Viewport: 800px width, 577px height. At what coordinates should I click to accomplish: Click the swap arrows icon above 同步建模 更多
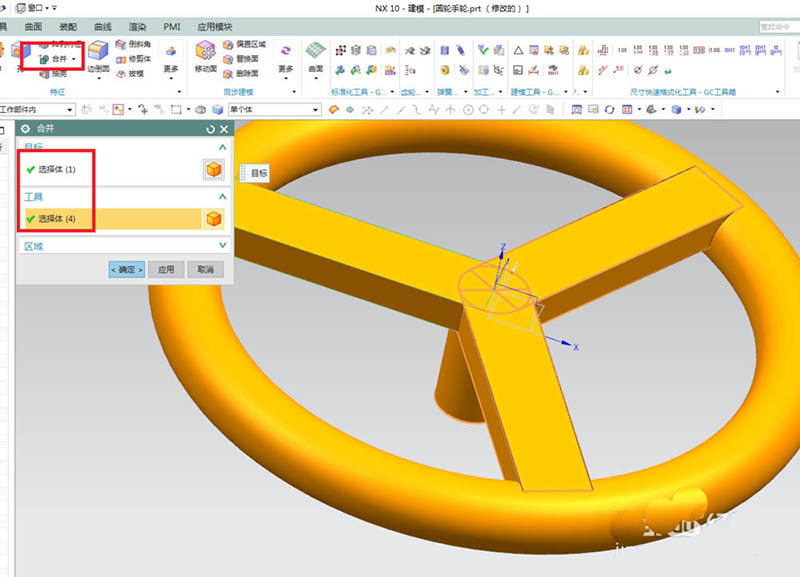pyautogui.click(x=286, y=50)
